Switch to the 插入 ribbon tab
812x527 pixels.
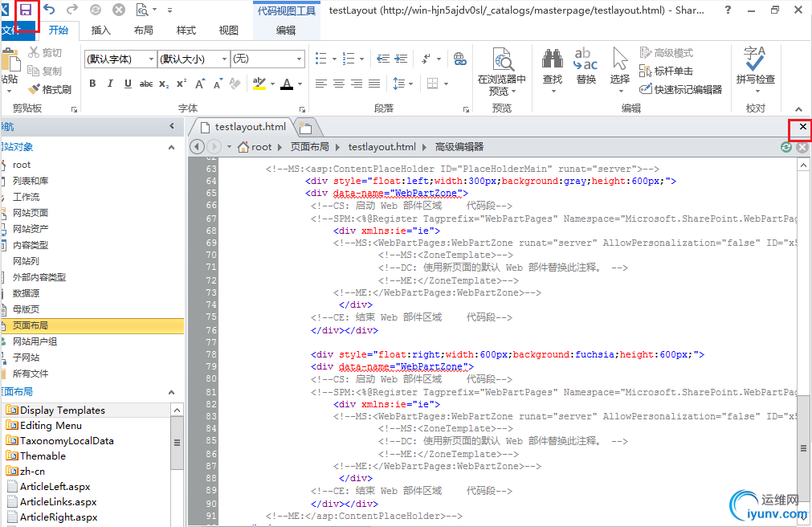click(101, 31)
